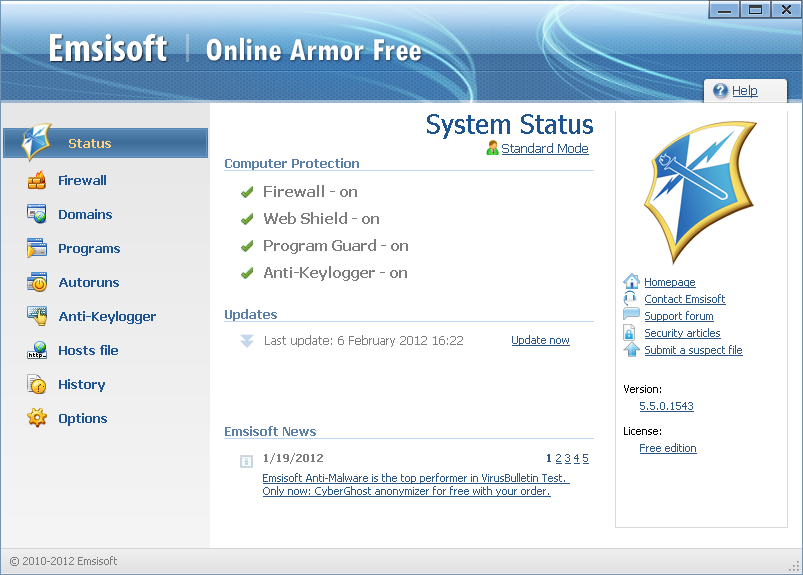Image resolution: width=803 pixels, height=575 pixels.
Task: Go to news page 5
Action: (585, 458)
